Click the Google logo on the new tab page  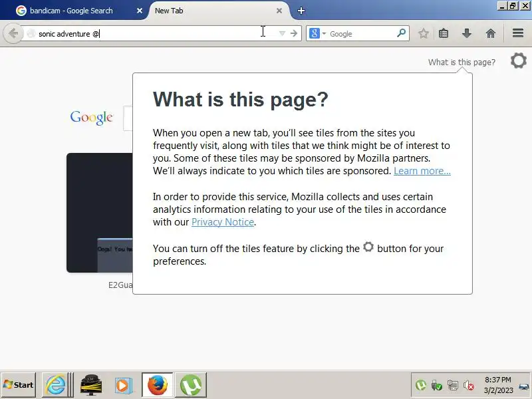click(x=91, y=118)
